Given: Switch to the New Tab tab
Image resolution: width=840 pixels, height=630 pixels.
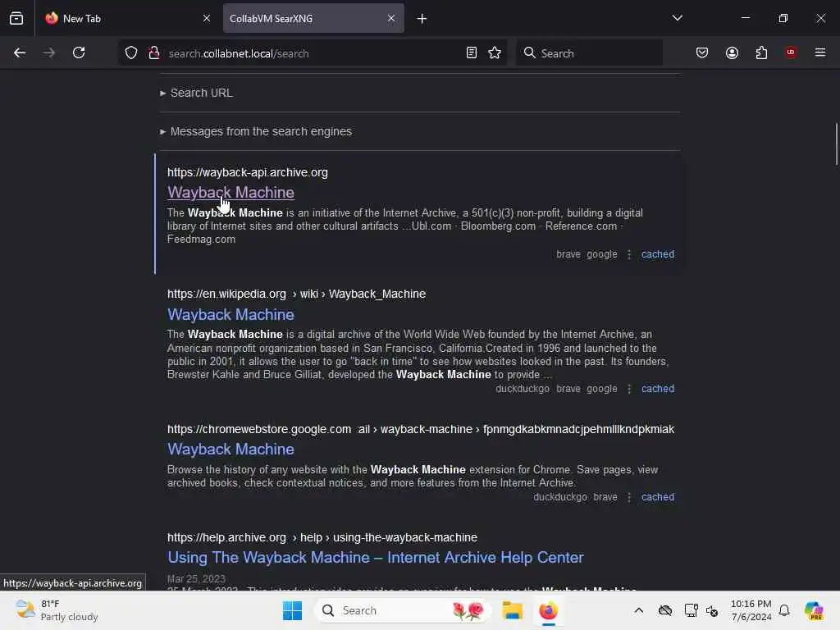Looking at the screenshot, I should pos(127,18).
